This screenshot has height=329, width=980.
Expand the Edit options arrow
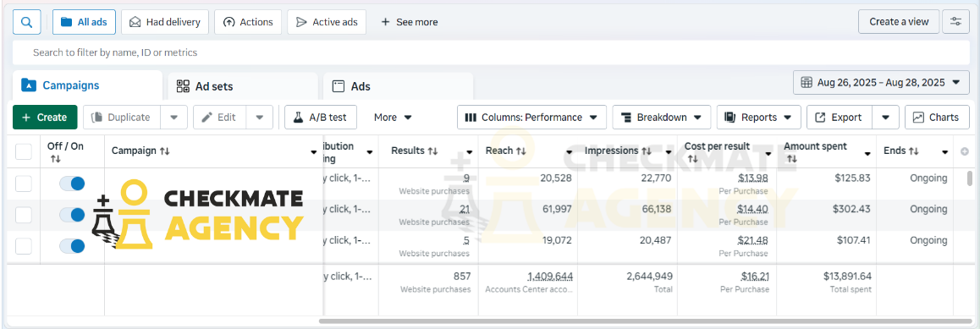259,118
